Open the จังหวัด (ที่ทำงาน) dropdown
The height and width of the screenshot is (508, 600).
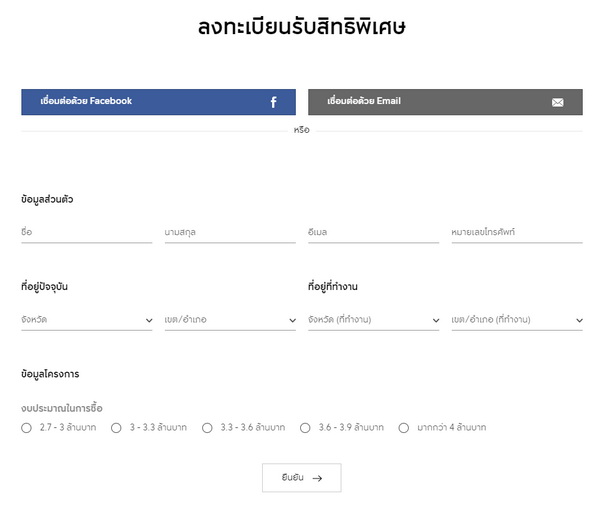tap(374, 320)
